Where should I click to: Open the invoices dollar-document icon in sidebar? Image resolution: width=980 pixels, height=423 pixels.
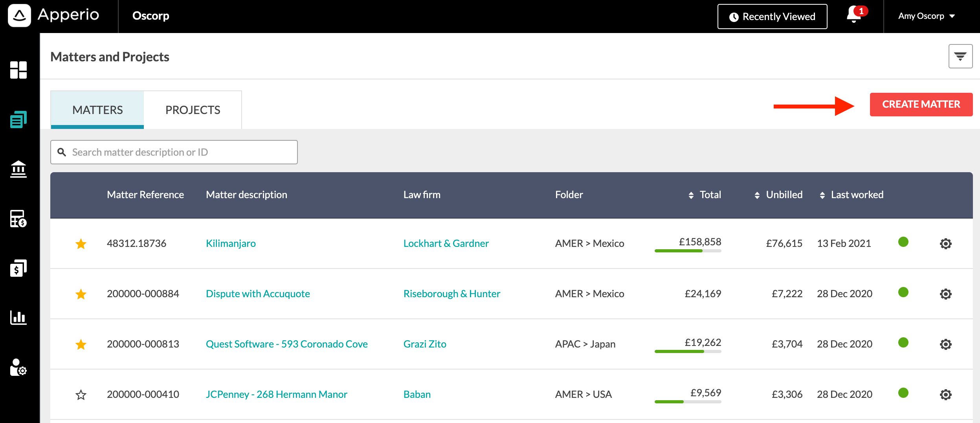pos(18,268)
